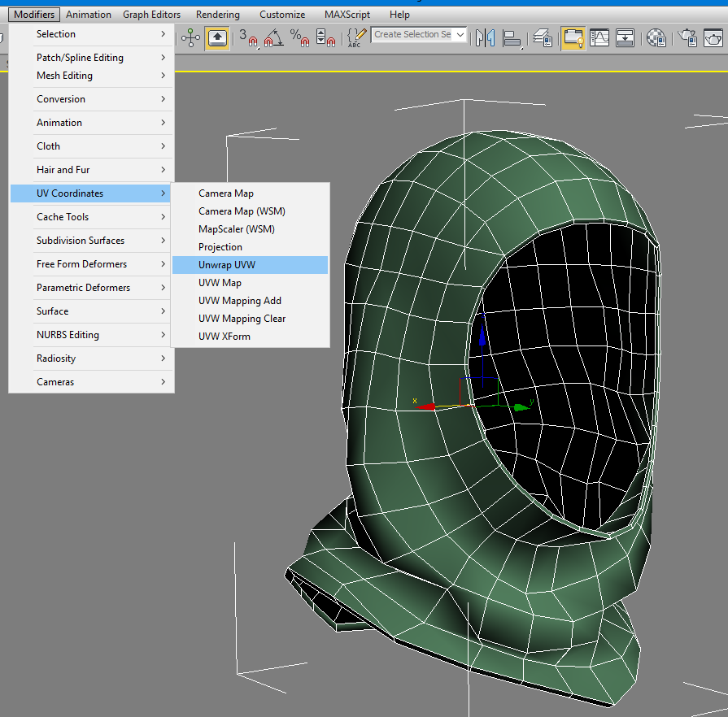Open the Material Editor
This screenshot has height=717, width=728.
coord(656,37)
